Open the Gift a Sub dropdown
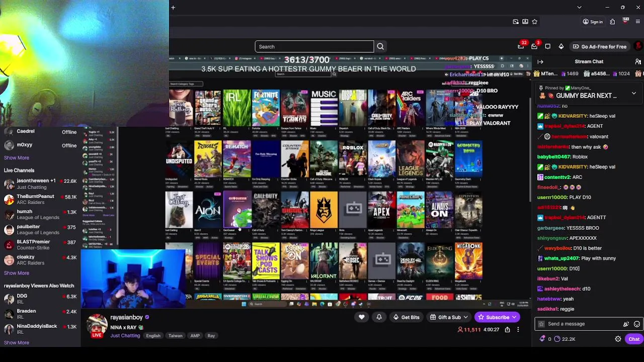This screenshot has height=362, width=644. (449, 317)
